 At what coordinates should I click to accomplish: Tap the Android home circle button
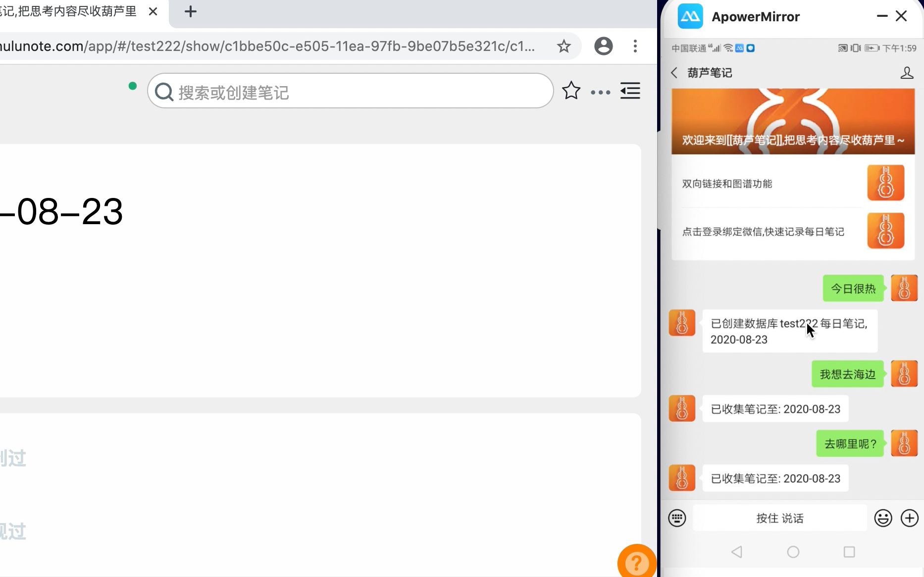point(793,552)
